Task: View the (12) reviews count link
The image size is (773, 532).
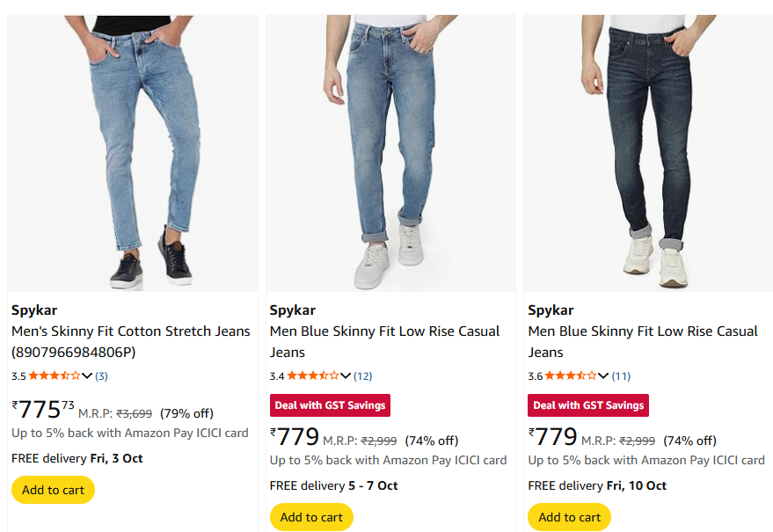Action: pos(362,376)
